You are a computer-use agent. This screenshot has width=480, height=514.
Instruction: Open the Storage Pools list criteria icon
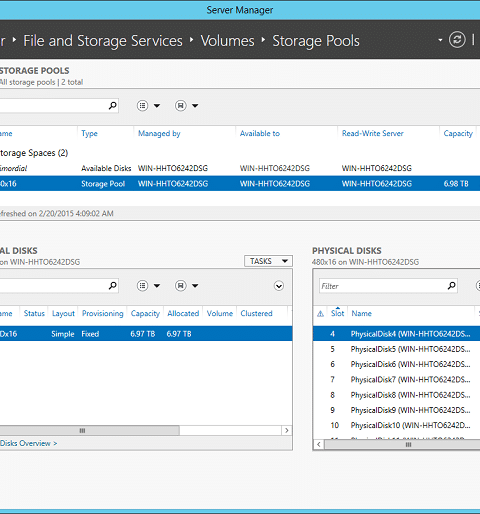(142, 106)
